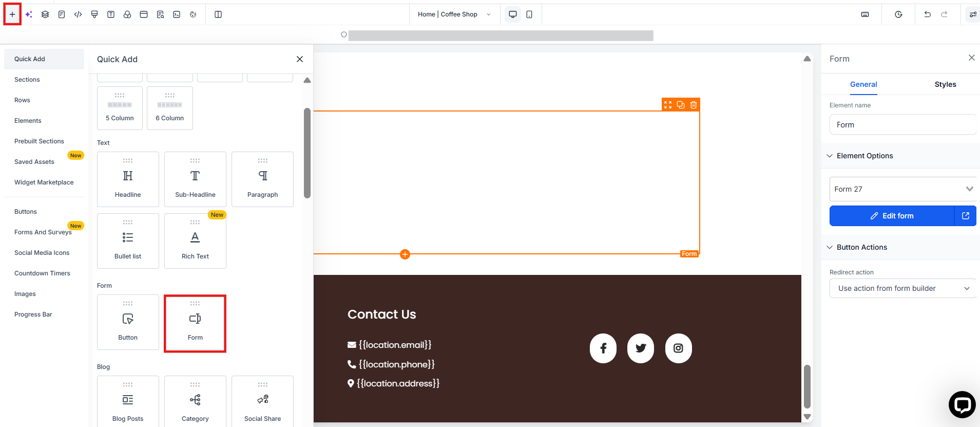Screen dimensions: 980x427
Task: Click the undo arrow
Action: tap(927, 14)
